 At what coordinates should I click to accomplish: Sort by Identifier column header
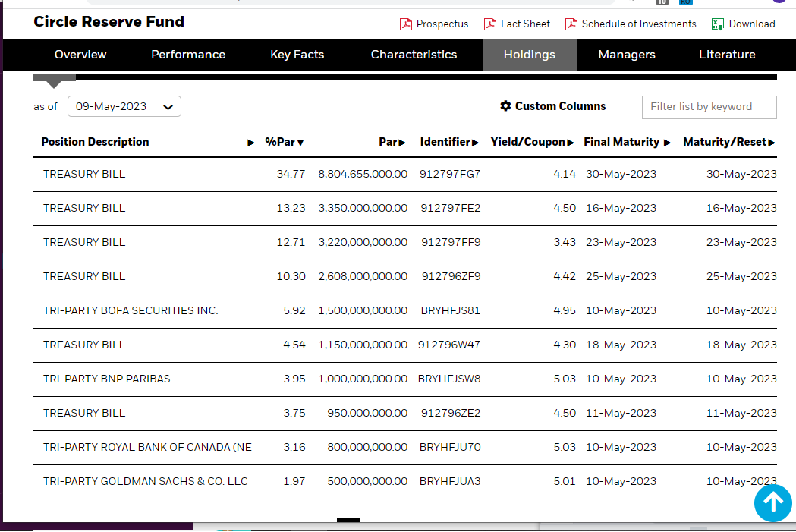point(449,142)
